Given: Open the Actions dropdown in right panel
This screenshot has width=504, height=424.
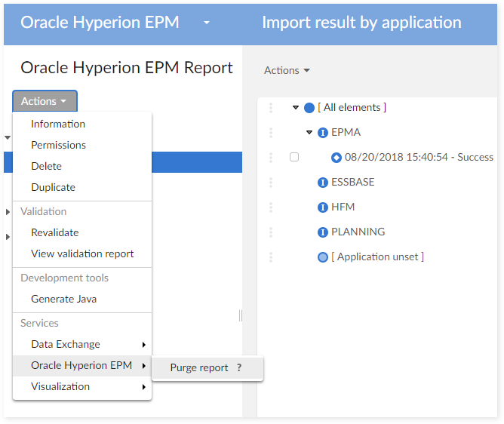Looking at the screenshot, I should (287, 70).
